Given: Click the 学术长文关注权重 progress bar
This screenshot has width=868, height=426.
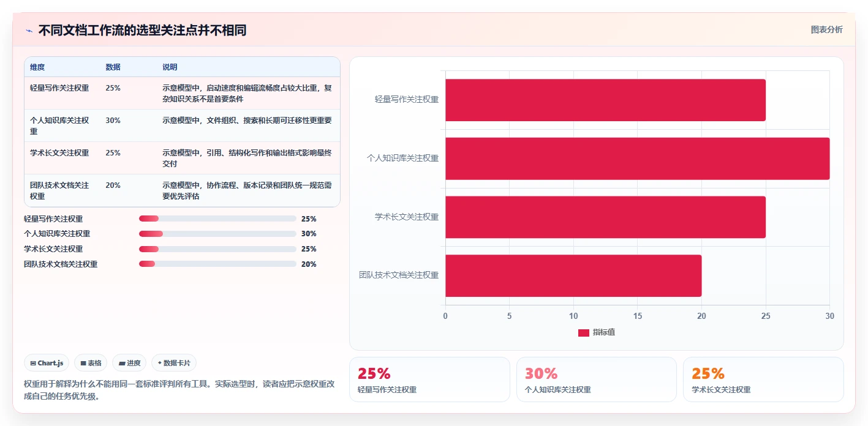Looking at the screenshot, I should (217, 249).
